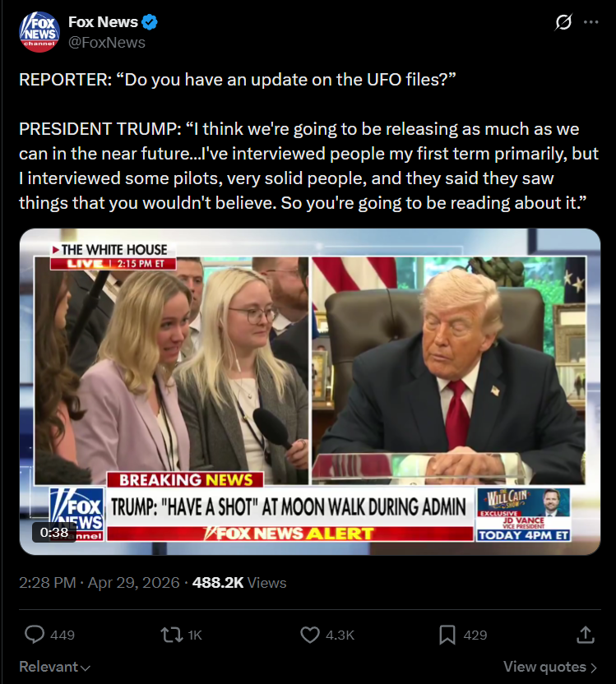Image resolution: width=616 pixels, height=684 pixels.
Task: Click the 4.3K likes count
Action: pyautogui.click(x=340, y=635)
